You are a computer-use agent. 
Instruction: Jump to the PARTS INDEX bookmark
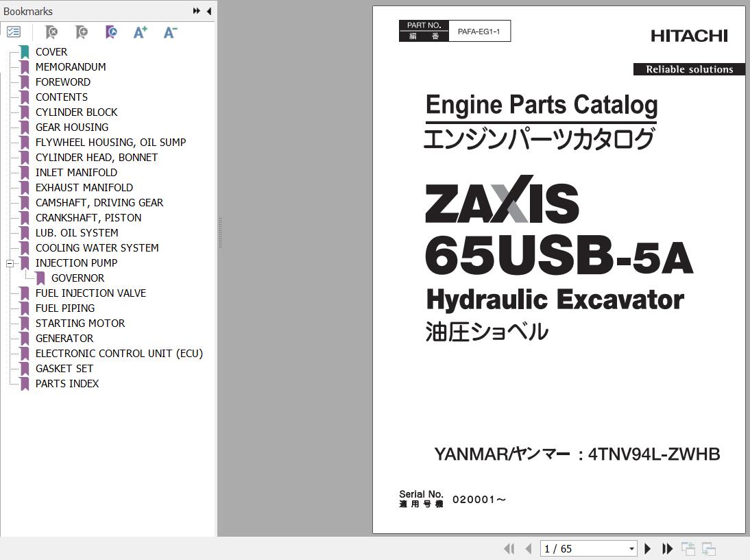(67, 384)
